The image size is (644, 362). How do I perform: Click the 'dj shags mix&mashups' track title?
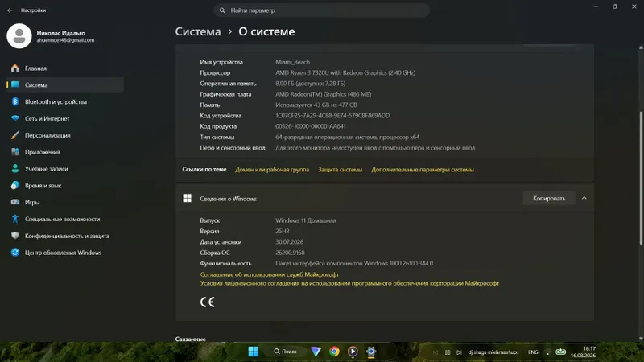[x=493, y=352]
